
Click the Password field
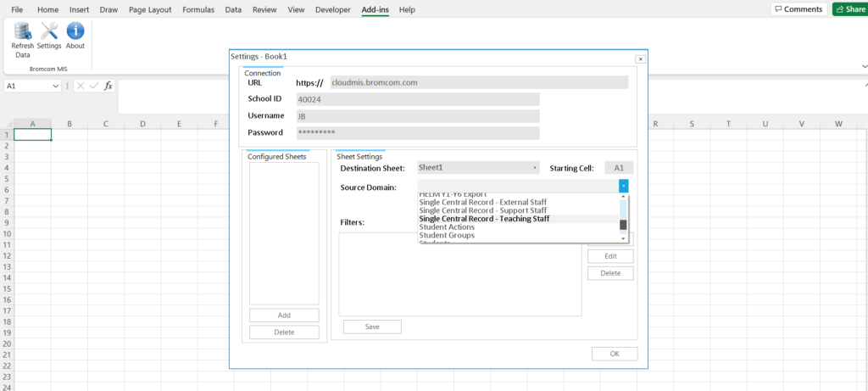point(417,132)
